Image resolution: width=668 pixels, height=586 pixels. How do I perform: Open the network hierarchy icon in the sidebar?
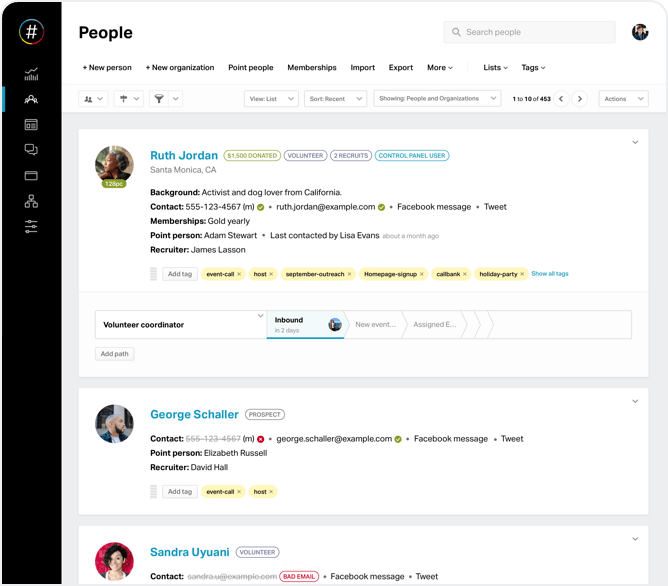tap(31, 201)
